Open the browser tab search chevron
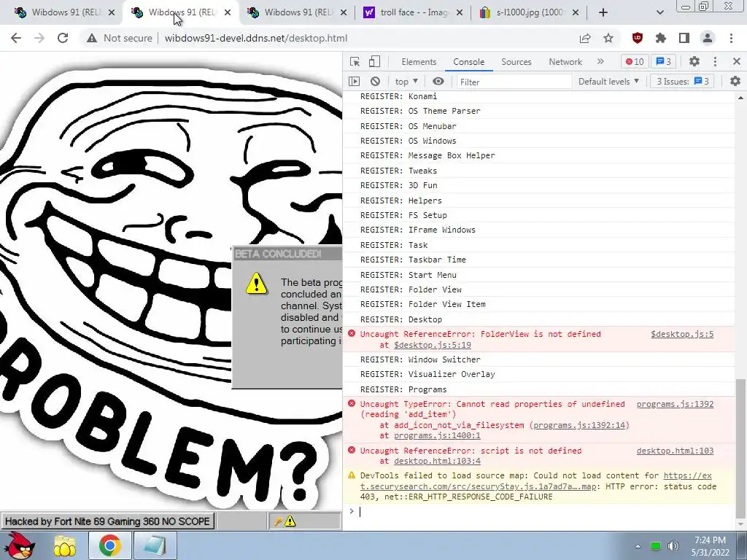Screen dimensions: 747x560 659,12
